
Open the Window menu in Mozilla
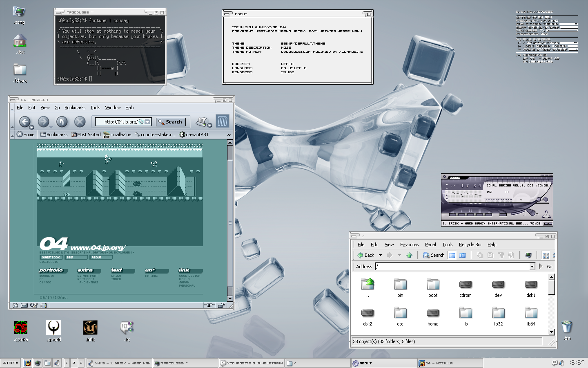(113, 108)
